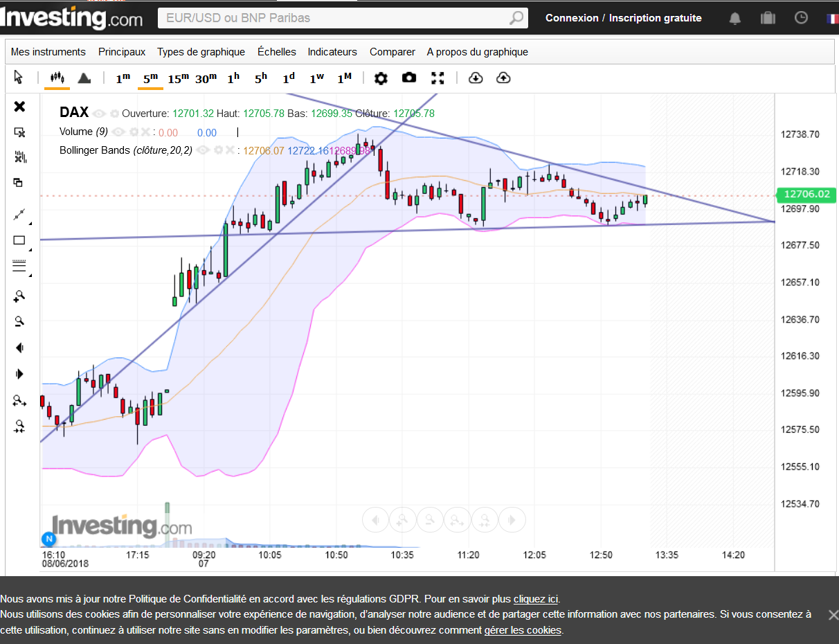This screenshot has width=839, height=644.
Task: Open chart settings with the gear icon
Action: (381, 78)
